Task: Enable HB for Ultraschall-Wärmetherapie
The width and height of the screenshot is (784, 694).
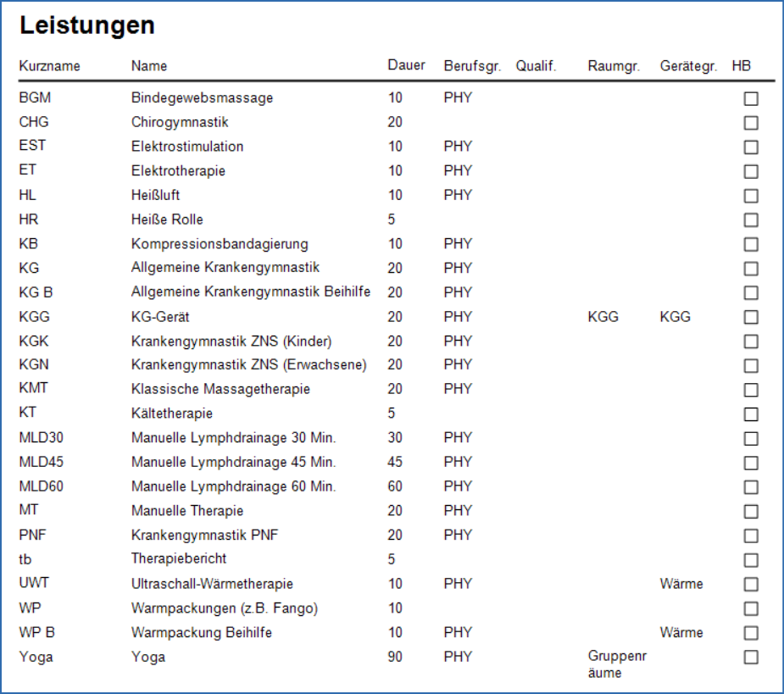Action: coord(749,583)
